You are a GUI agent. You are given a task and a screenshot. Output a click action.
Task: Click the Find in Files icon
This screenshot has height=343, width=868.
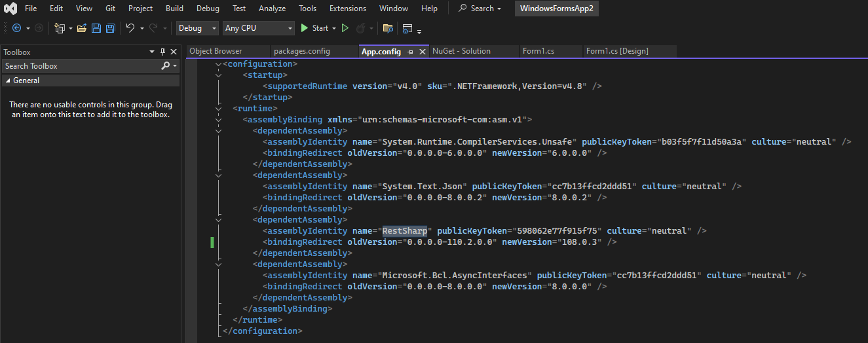click(388, 28)
